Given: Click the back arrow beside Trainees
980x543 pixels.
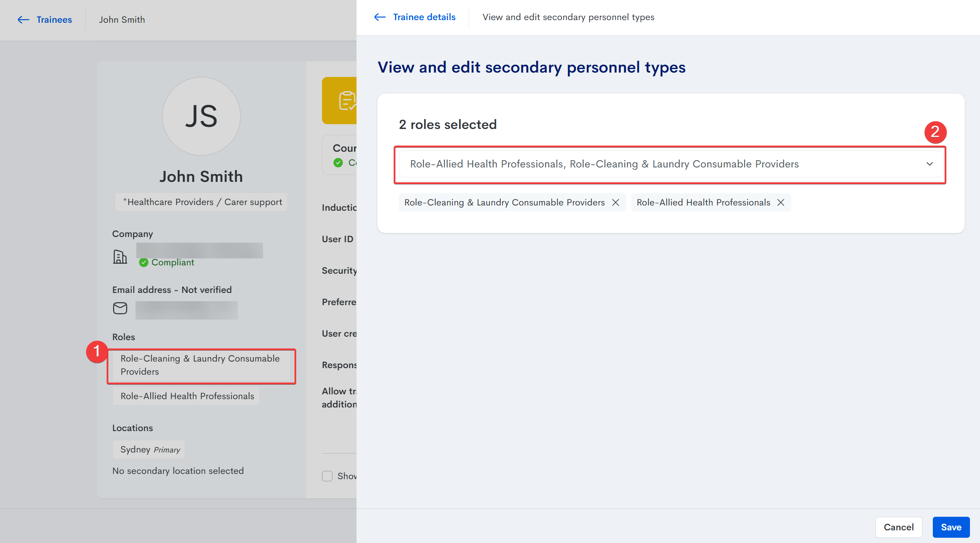Looking at the screenshot, I should point(23,20).
